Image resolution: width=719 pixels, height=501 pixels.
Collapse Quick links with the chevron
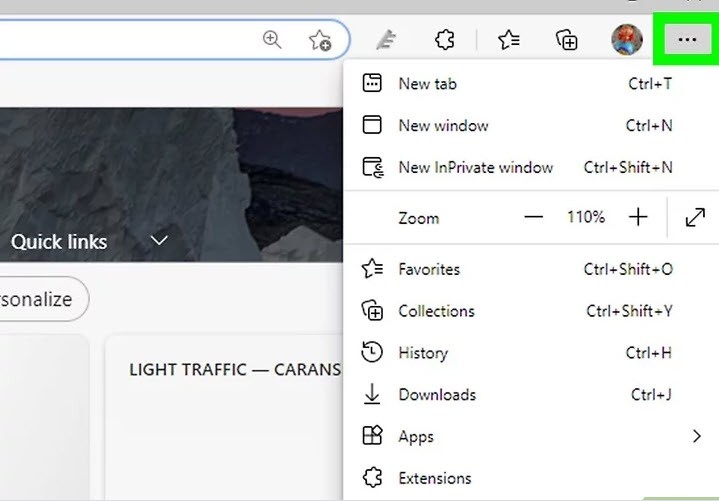point(159,240)
